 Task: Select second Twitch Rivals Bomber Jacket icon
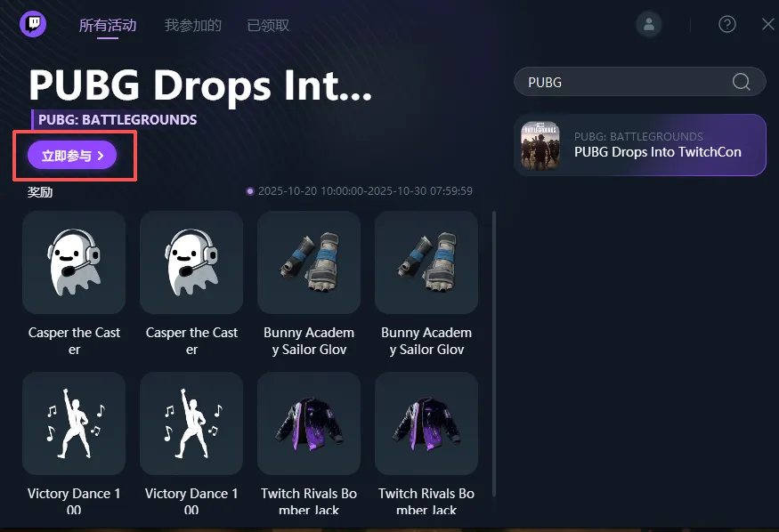[426, 423]
